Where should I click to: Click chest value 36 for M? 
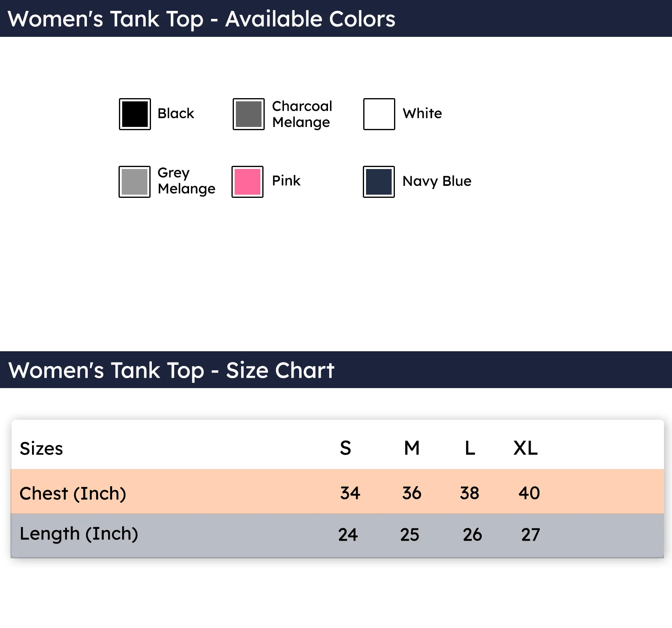[412, 493]
